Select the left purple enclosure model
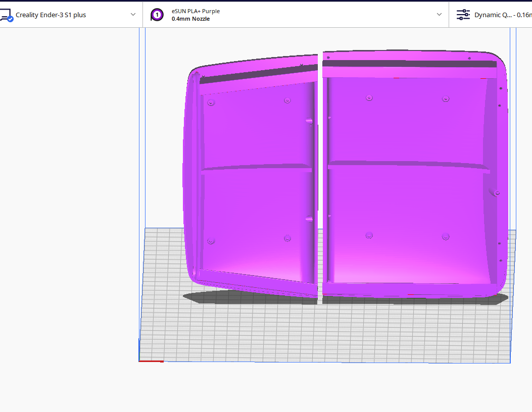The image size is (532, 412). [x=251, y=176]
